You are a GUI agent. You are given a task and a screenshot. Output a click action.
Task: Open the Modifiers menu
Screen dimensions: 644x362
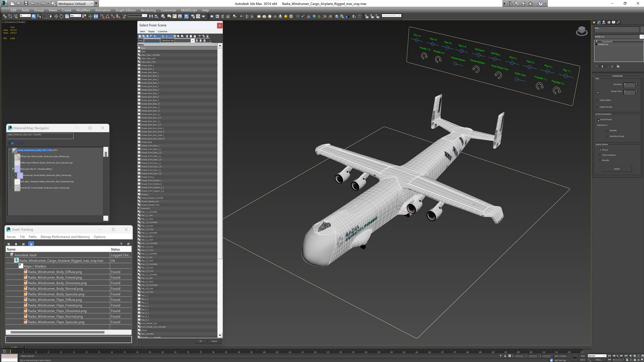click(x=83, y=10)
